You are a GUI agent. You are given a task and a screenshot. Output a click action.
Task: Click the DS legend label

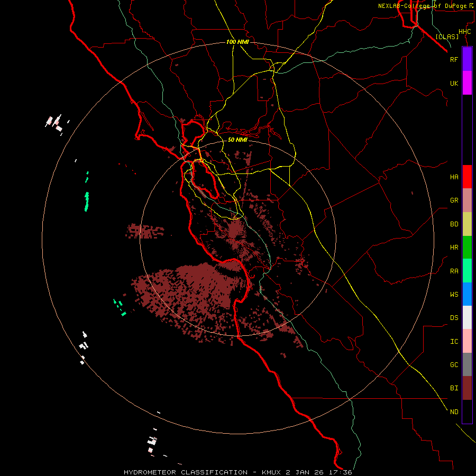click(454, 318)
